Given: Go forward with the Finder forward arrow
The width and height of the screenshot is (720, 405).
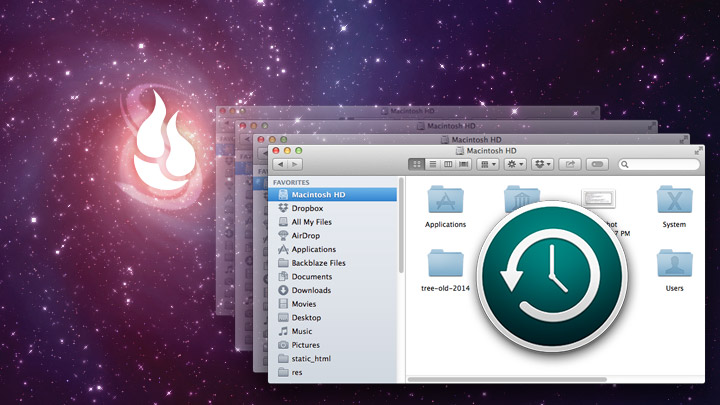Looking at the screenshot, I should point(295,164).
